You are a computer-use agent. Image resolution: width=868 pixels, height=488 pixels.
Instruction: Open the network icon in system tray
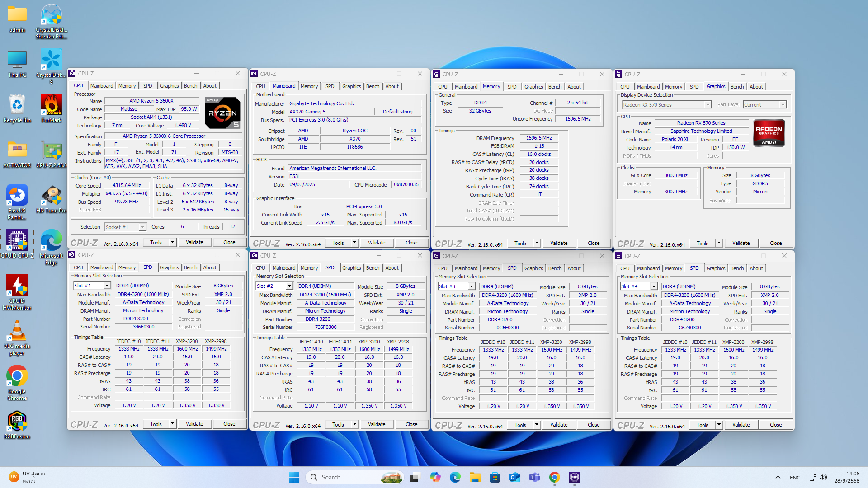(812, 477)
